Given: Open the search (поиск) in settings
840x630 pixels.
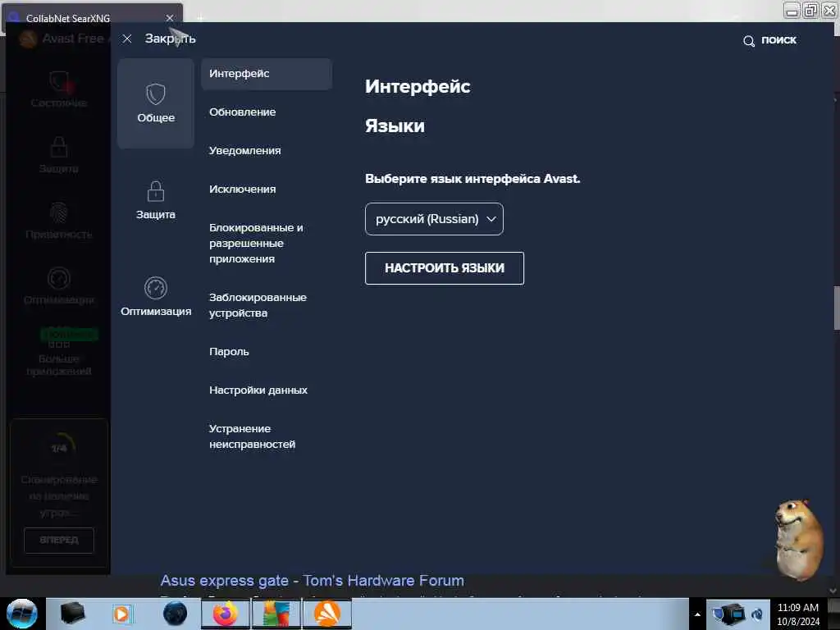Looking at the screenshot, I should pos(769,40).
